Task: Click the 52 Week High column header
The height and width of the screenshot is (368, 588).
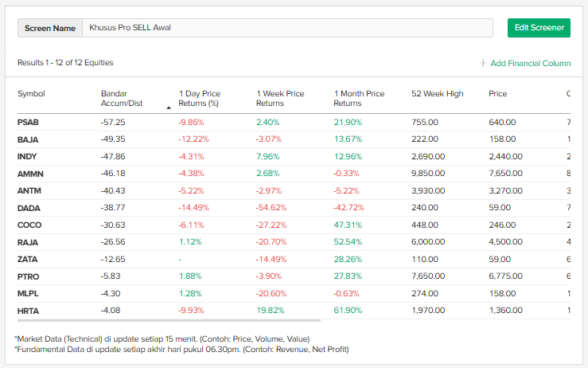Action: (x=437, y=94)
